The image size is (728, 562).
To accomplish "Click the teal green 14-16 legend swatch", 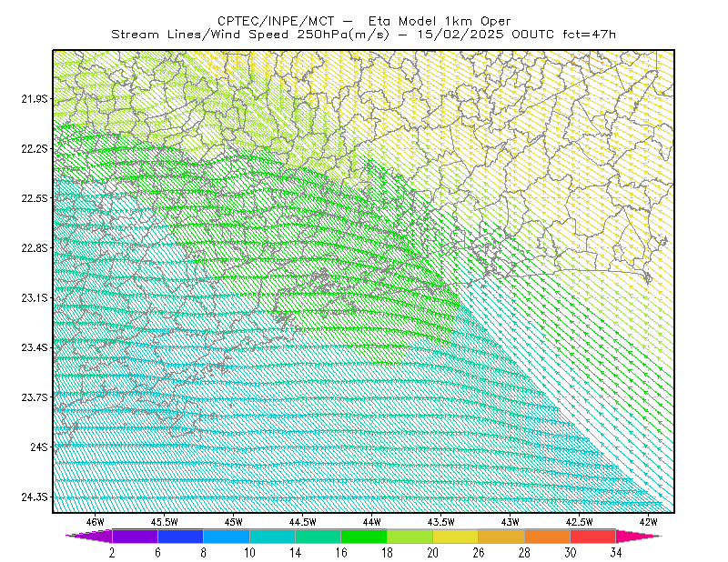I will click(x=318, y=536).
